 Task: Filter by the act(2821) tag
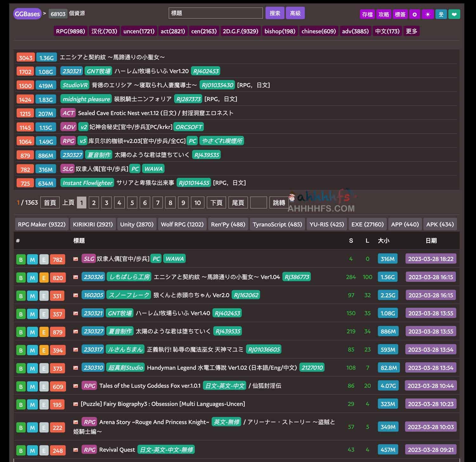173,31
